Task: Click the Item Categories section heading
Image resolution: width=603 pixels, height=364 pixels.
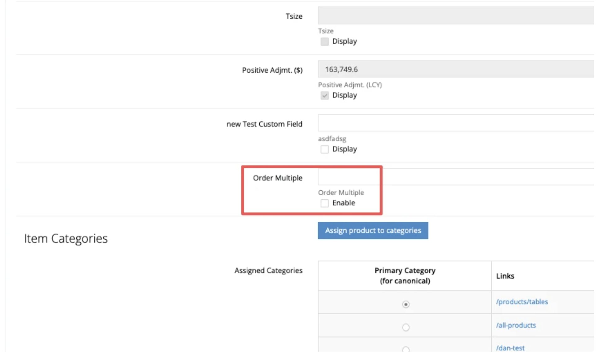Action: coord(66,238)
